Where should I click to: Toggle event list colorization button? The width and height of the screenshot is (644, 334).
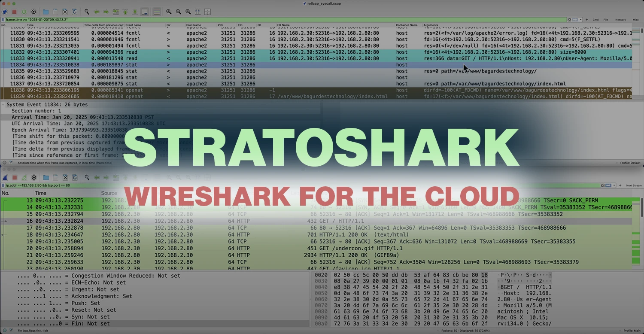click(157, 12)
